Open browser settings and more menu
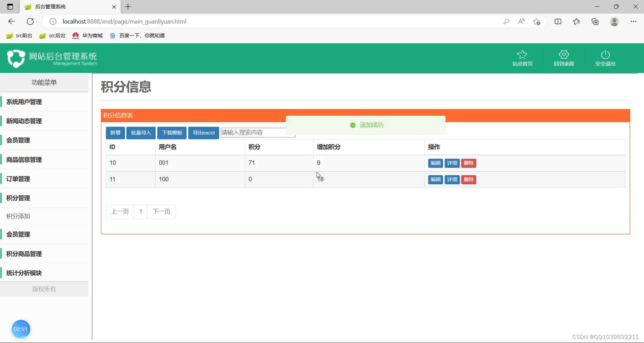 634,22
